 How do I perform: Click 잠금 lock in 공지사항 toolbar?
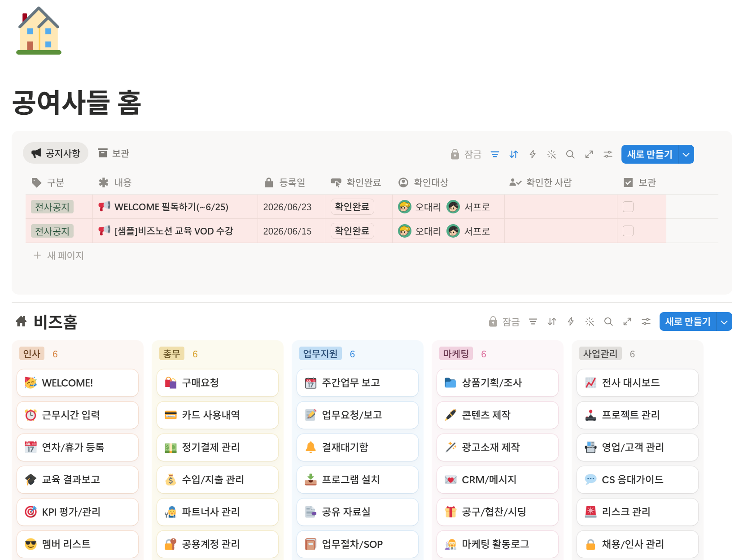tap(466, 154)
